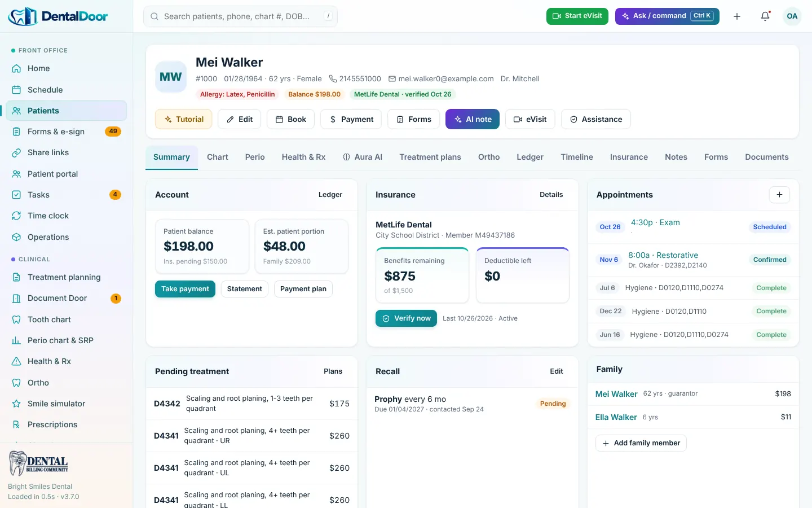812x508 pixels.
Task: Open Patient portal in sidebar
Action: [66, 174]
